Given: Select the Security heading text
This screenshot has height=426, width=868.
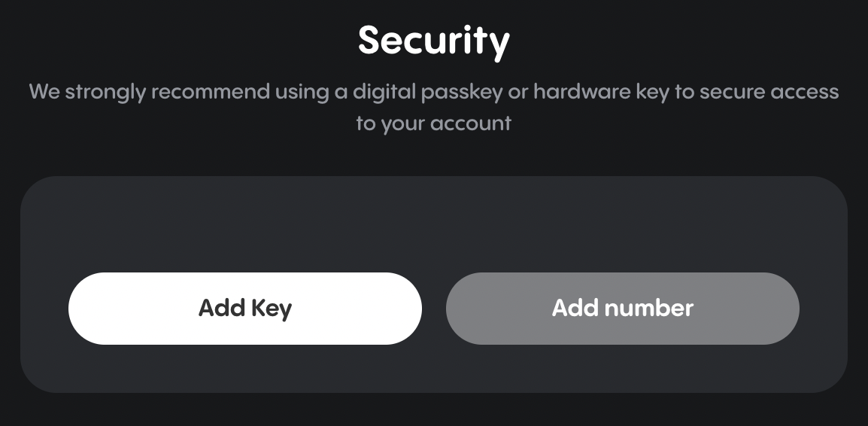Looking at the screenshot, I should click(433, 41).
